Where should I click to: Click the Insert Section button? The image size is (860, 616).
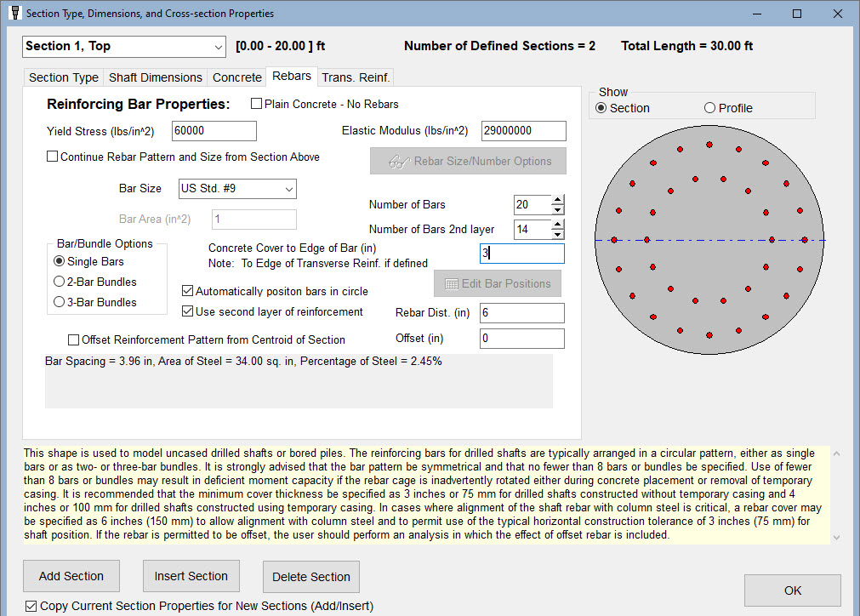click(x=191, y=576)
